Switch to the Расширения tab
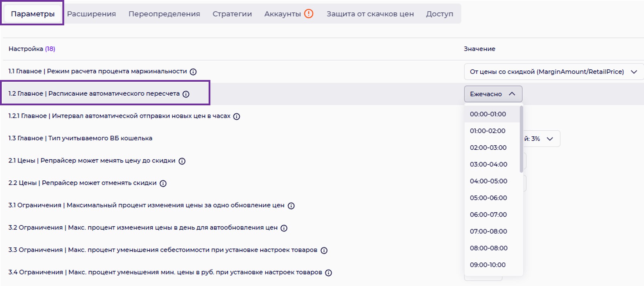The height and width of the screenshot is (286, 644). click(x=91, y=14)
